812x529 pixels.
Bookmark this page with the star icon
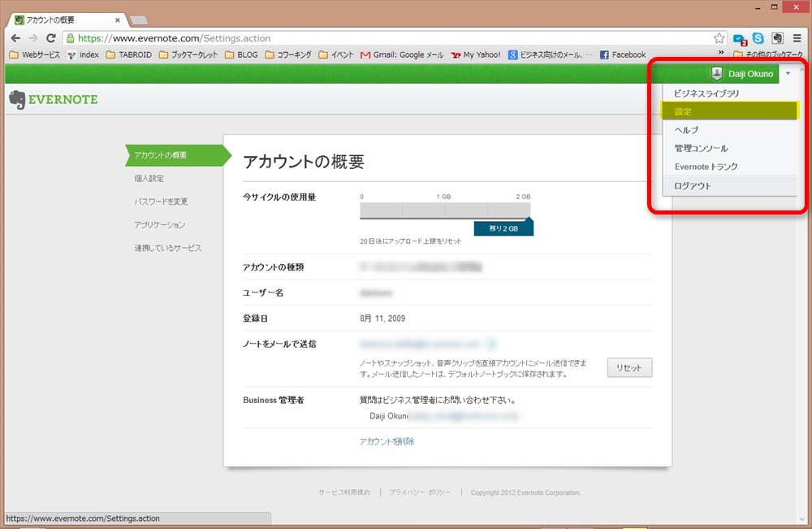pos(719,38)
